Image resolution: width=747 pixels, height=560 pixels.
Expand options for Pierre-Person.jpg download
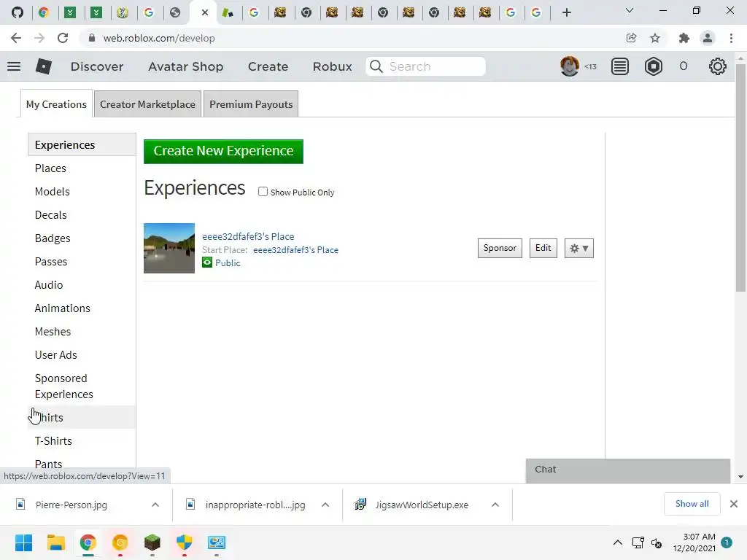(155, 505)
